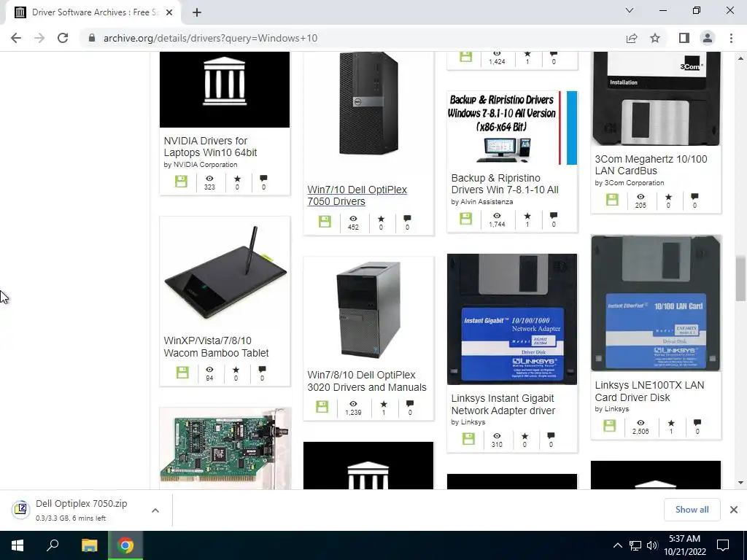Open Linksys Instant Gigabit Network Adapter driver
This screenshot has width=747, height=560.
[x=503, y=404]
